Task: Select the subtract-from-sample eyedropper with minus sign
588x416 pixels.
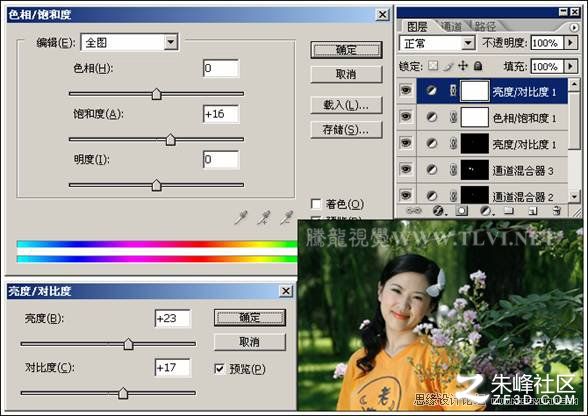Action: (x=286, y=218)
